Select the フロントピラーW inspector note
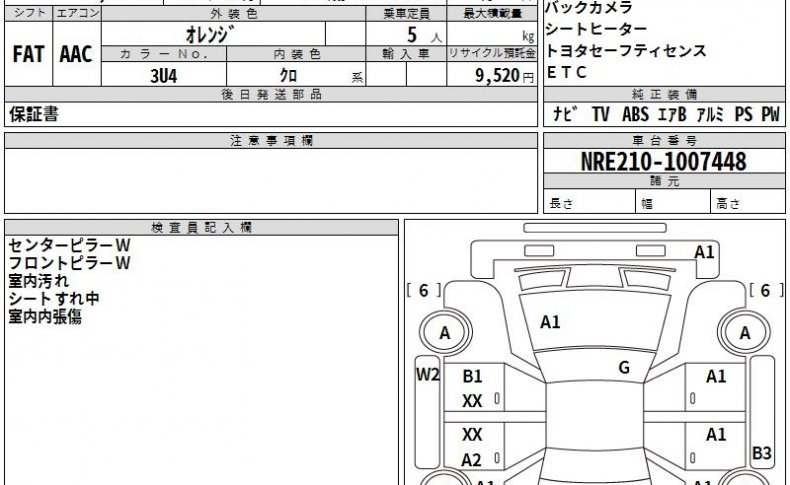 click(x=70, y=263)
